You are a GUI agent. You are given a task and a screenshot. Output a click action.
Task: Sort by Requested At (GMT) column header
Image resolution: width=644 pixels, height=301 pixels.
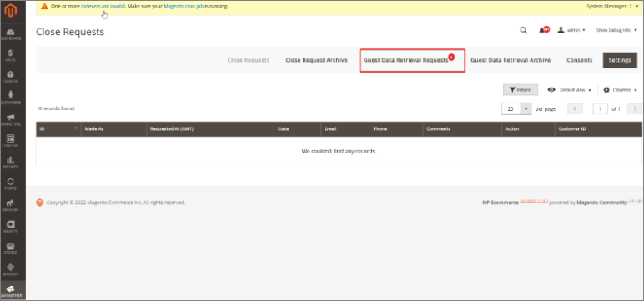pyautogui.click(x=210, y=129)
